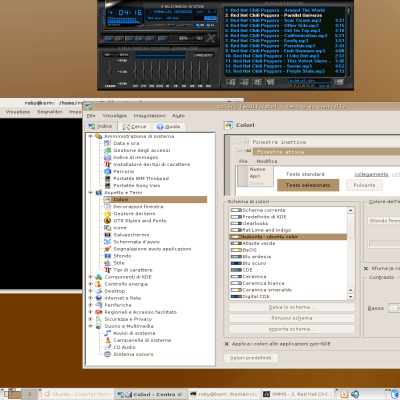Open the Impostazioni menu

click(149, 116)
